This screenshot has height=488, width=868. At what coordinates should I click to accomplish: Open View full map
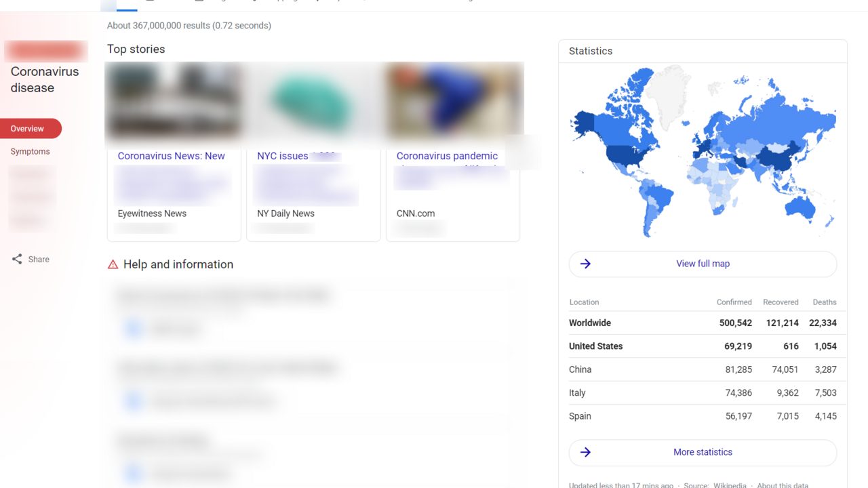[703, 264]
